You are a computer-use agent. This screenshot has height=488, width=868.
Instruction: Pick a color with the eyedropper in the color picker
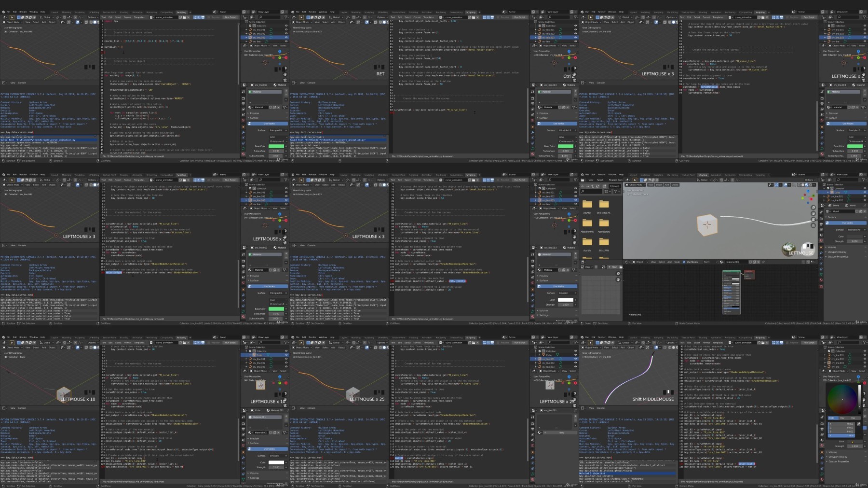click(x=859, y=424)
